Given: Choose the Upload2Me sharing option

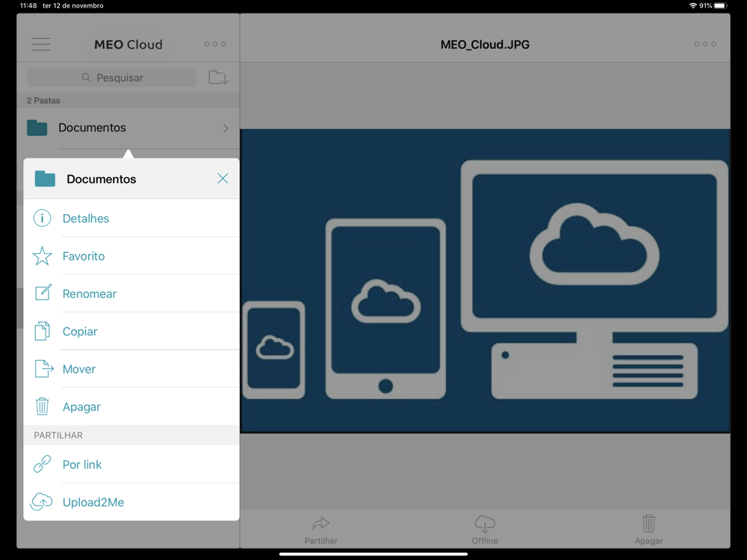Looking at the screenshot, I should tap(93, 503).
